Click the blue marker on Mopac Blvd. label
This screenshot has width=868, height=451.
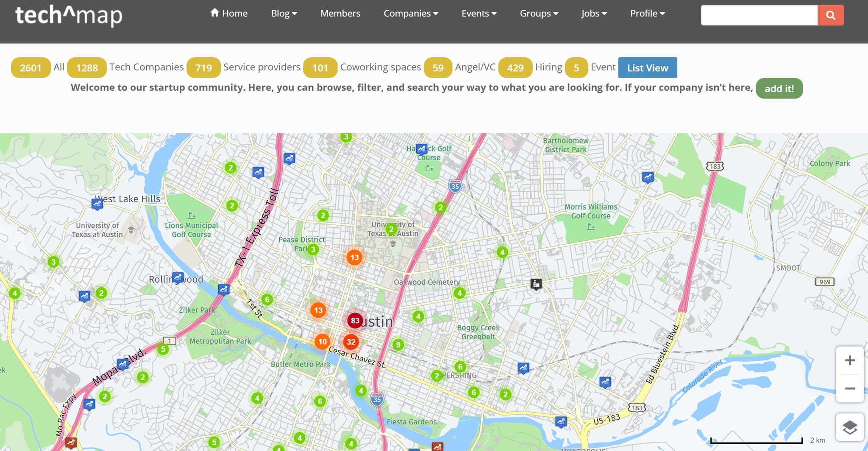pyautogui.click(x=123, y=364)
